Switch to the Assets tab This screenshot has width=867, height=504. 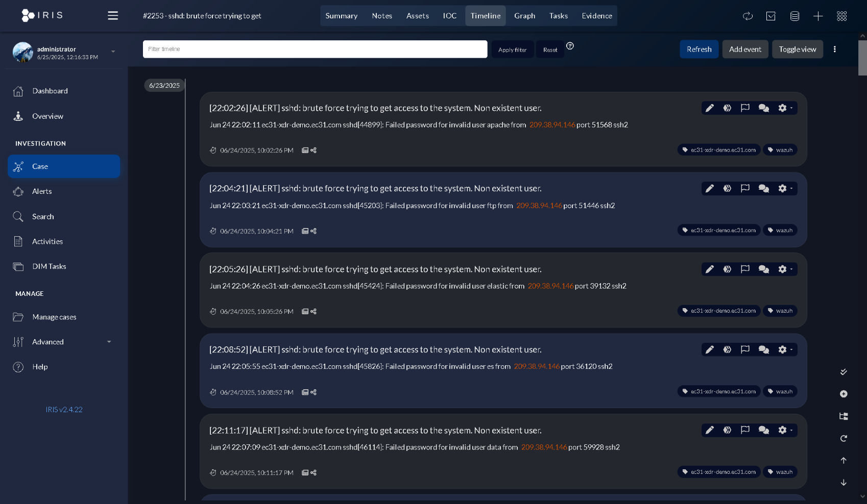[418, 16]
